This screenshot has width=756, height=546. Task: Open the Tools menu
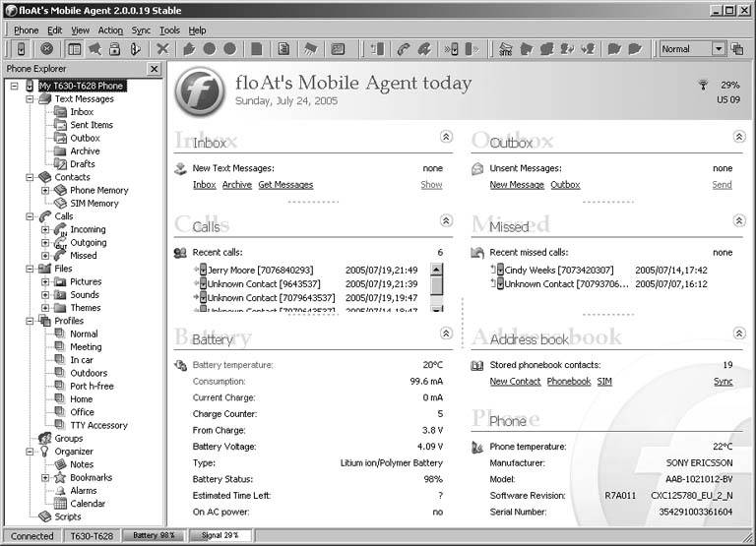pos(169,30)
